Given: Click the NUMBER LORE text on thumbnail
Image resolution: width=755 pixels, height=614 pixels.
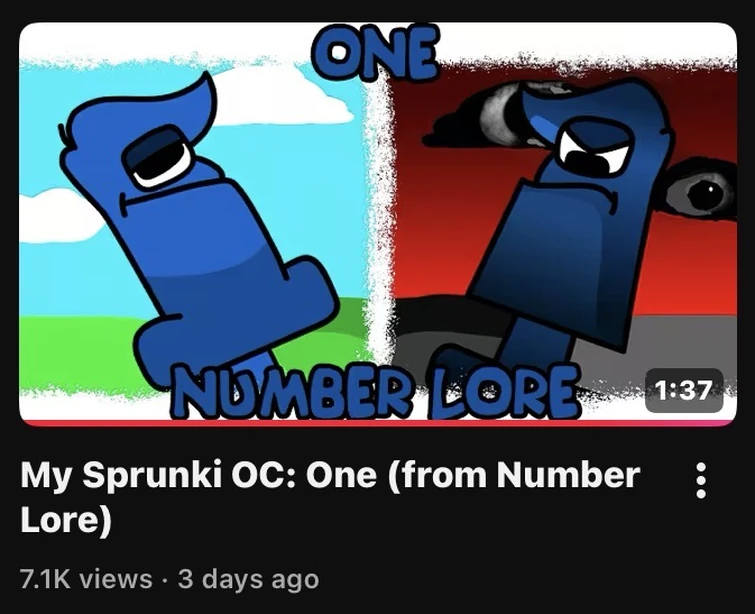Looking at the screenshot, I should coord(375,391).
